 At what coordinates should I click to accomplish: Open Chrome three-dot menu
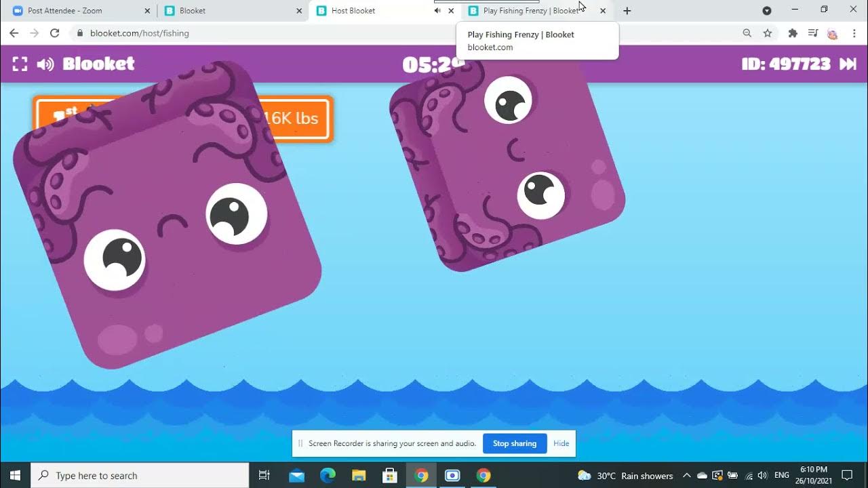click(854, 33)
